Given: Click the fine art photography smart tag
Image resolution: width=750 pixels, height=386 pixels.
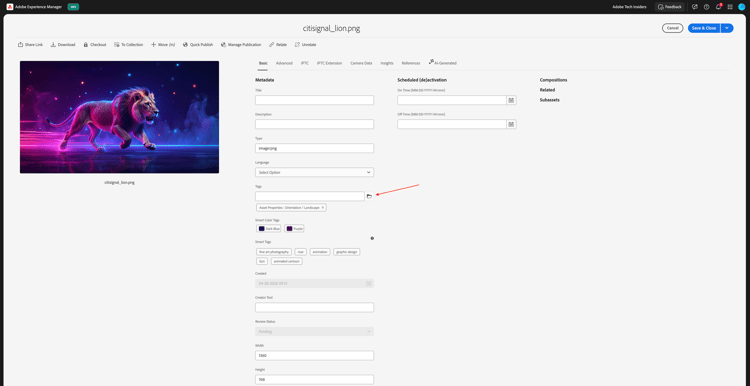Looking at the screenshot, I should tap(274, 252).
